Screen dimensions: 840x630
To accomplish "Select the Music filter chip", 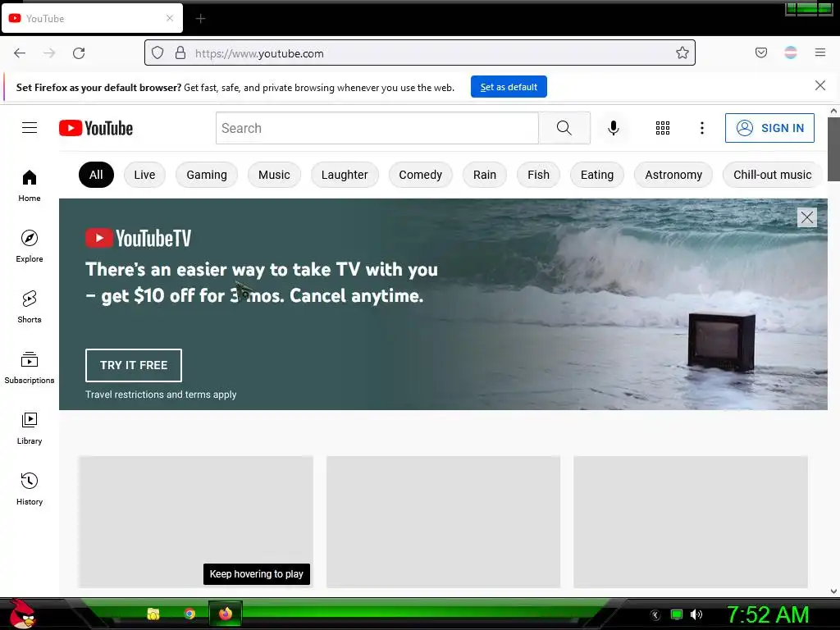I will [x=274, y=175].
